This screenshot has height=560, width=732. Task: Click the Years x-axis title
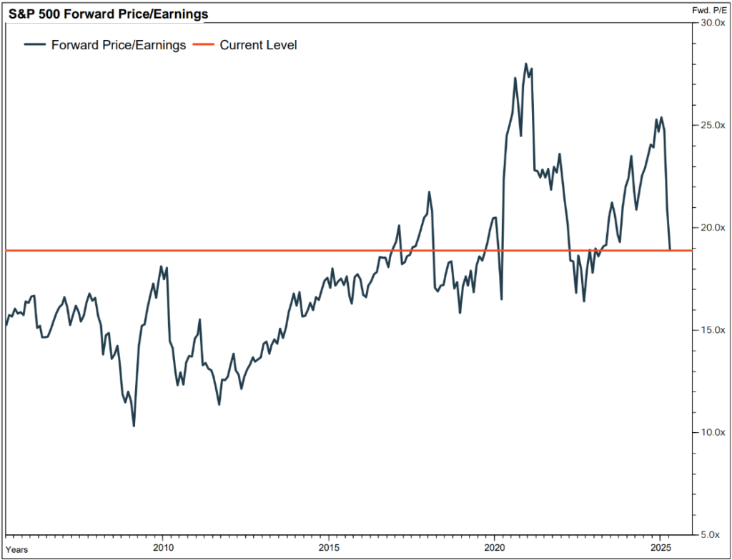[x=17, y=551]
